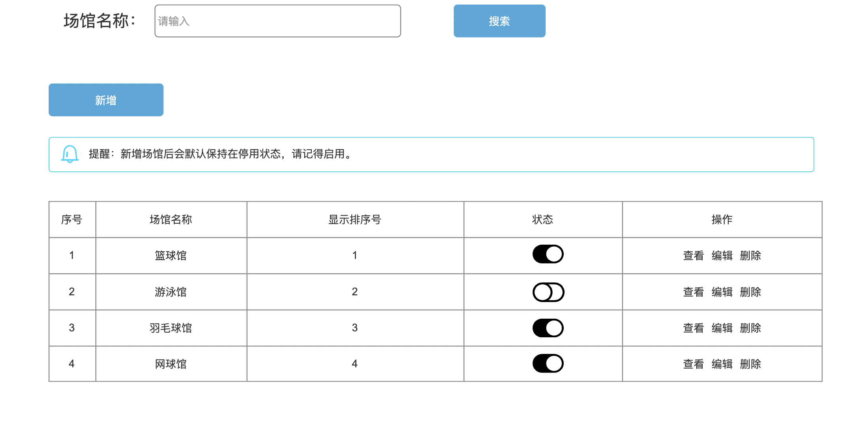View 网球馆 details with 查看

point(694,364)
